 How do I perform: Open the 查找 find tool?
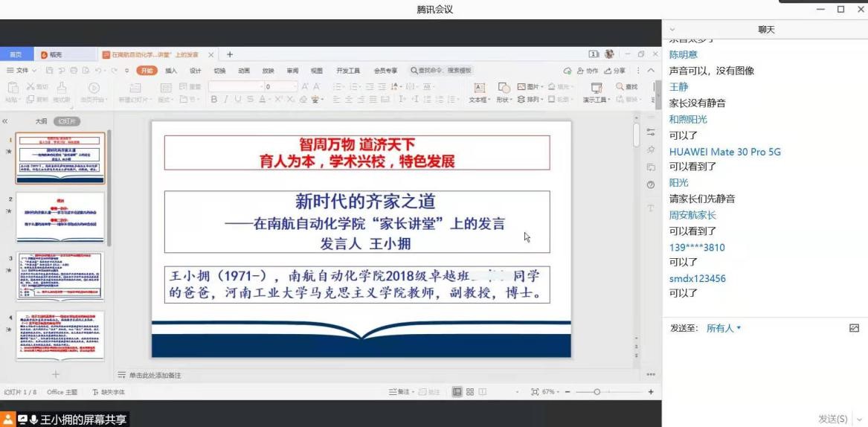click(626, 87)
